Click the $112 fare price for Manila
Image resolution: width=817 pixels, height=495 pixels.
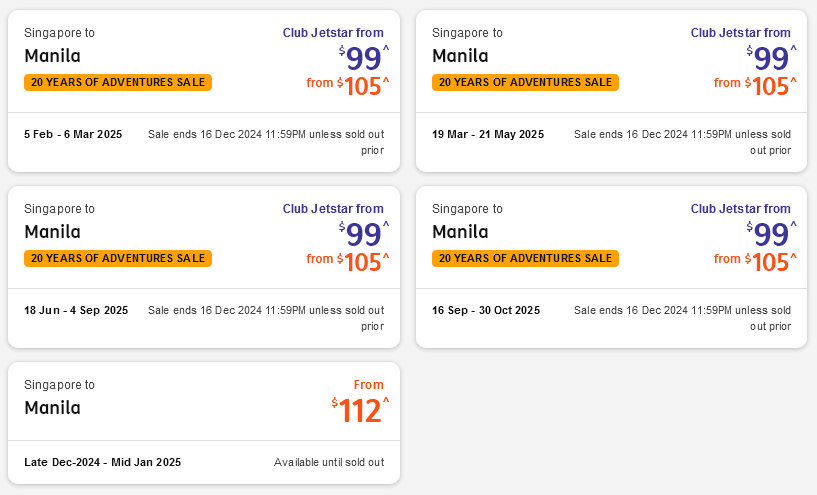click(x=360, y=411)
